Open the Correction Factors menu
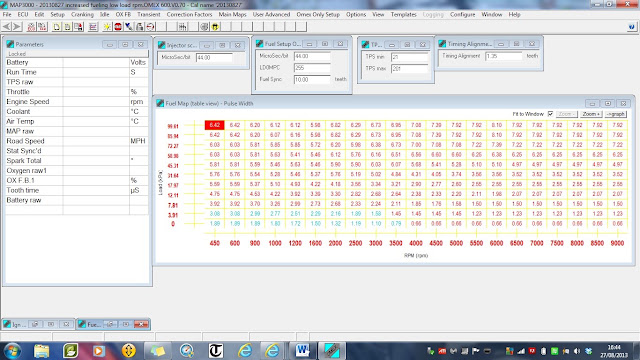This screenshot has height=360, width=640. click(x=189, y=14)
